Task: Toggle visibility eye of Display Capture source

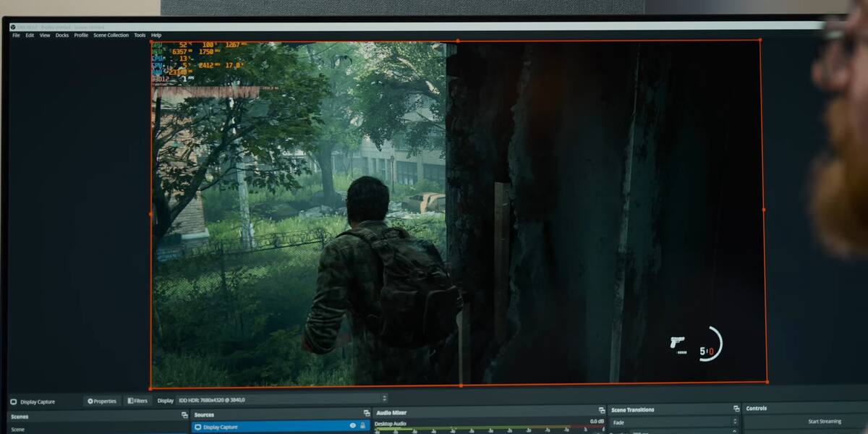Action: pyautogui.click(x=353, y=426)
